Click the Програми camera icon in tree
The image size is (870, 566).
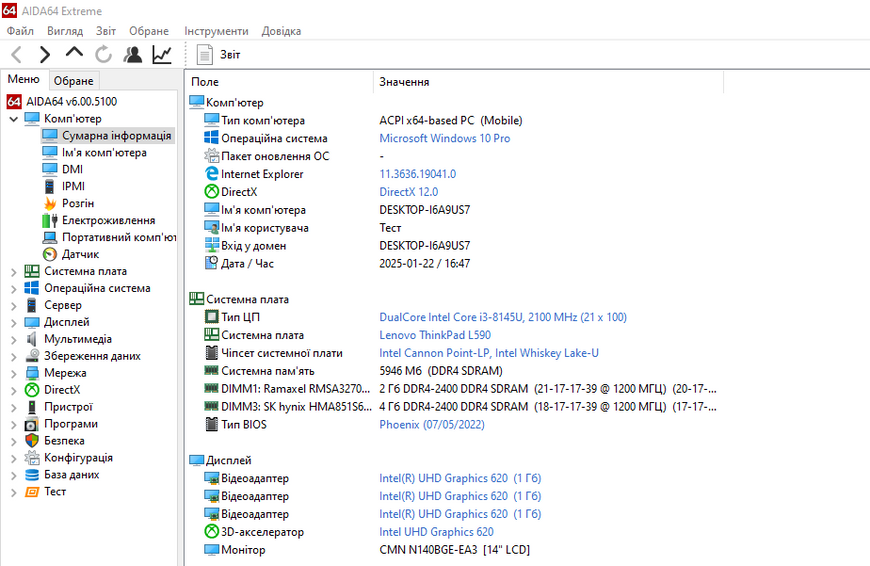coord(32,424)
